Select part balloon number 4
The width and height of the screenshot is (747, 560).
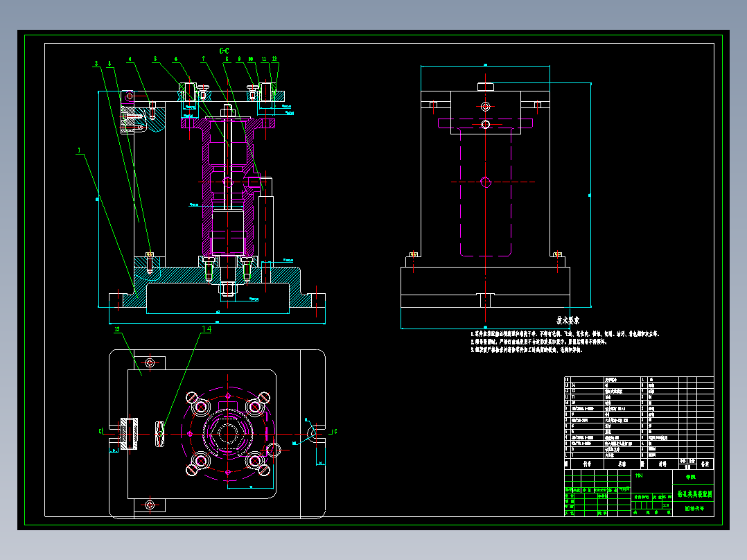(x=130, y=60)
